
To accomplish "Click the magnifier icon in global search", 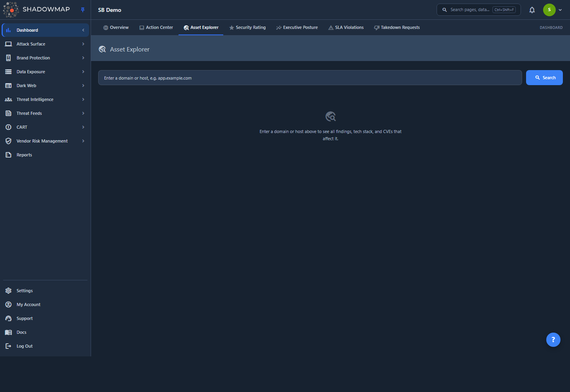I will point(445,10).
